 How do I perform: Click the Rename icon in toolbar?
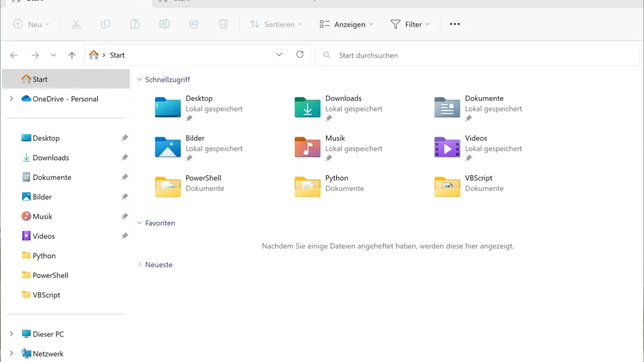click(x=165, y=24)
